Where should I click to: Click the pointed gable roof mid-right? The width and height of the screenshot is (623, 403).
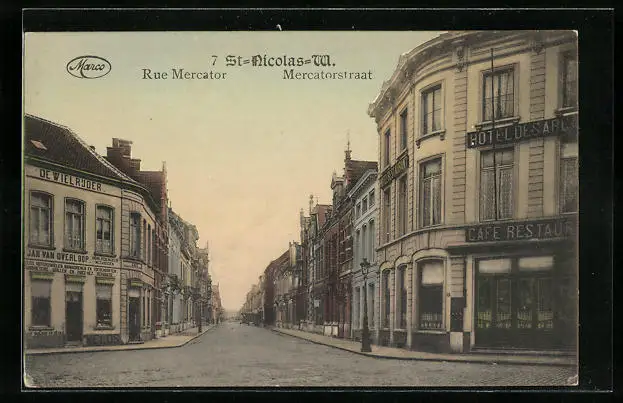(348, 160)
